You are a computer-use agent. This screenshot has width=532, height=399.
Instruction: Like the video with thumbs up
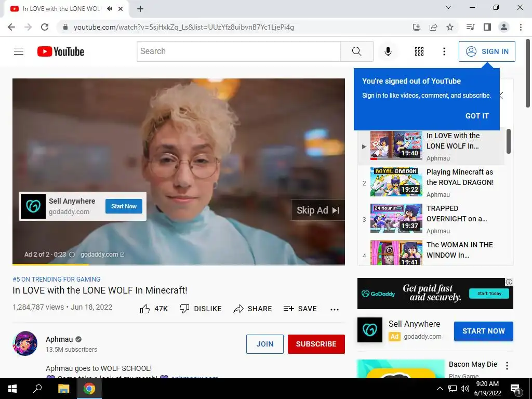point(154,309)
